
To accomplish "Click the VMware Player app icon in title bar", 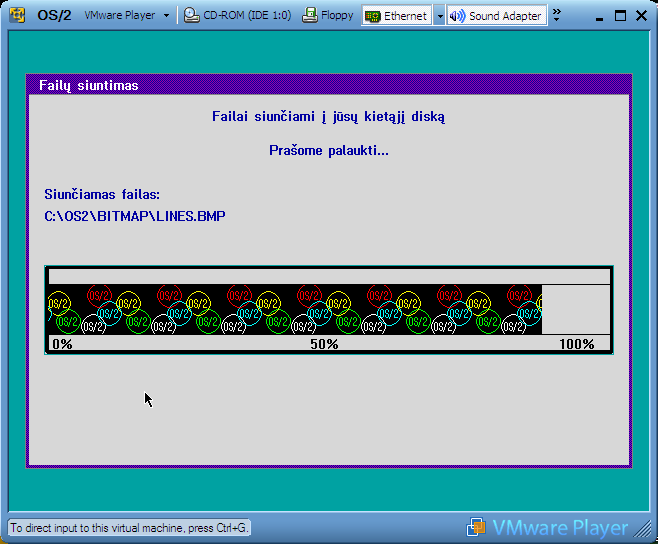I will tap(17, 15).
